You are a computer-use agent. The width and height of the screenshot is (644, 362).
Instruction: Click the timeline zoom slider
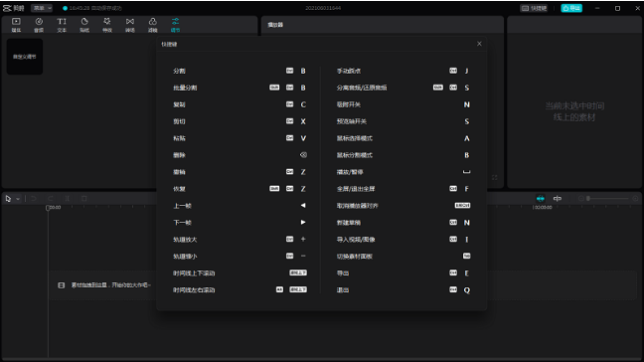608,199
